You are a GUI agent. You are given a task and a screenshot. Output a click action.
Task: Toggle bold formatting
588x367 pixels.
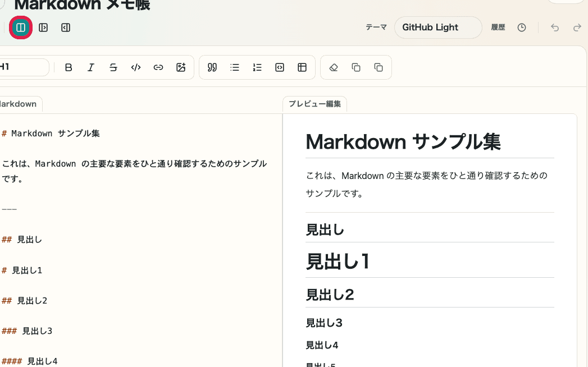(x=69, y=67)
